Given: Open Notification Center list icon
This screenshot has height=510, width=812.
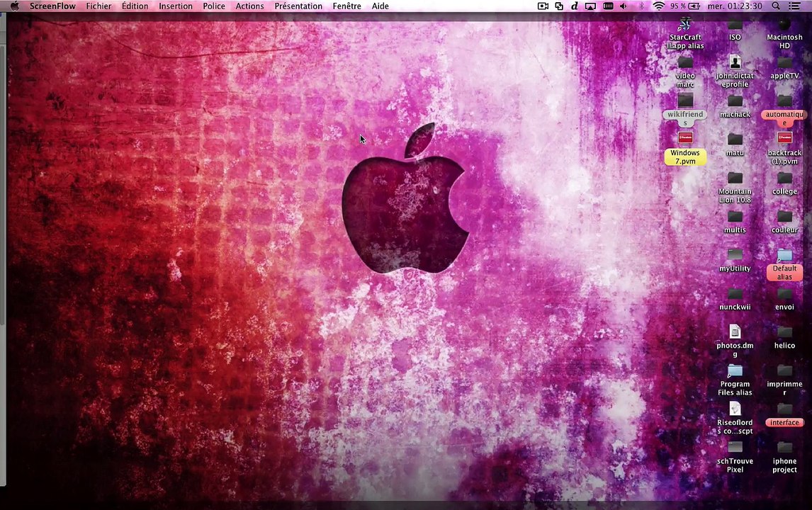Looking at the screenshot, I should coord(794,6).
